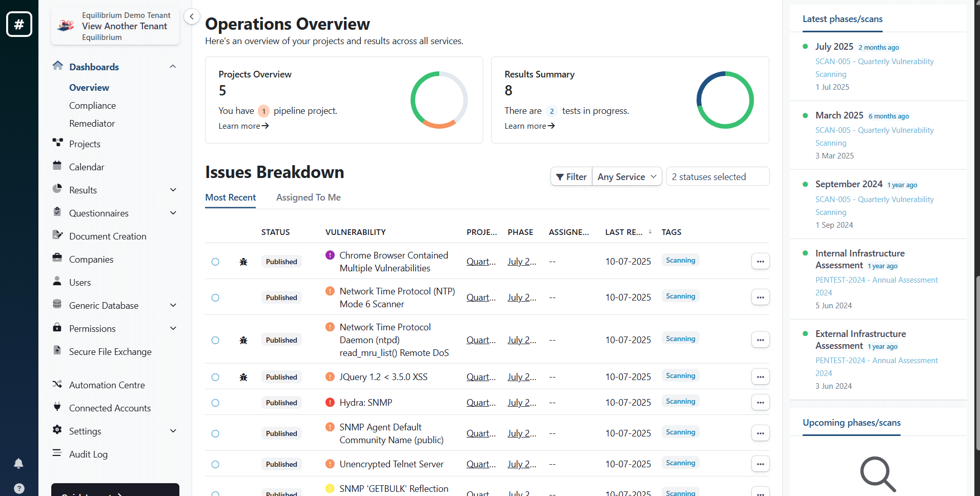Image resolution: width=980 pixels, height=496 pixels.
Task: Open the Any Service dropdown
Action: coord(626,176)
